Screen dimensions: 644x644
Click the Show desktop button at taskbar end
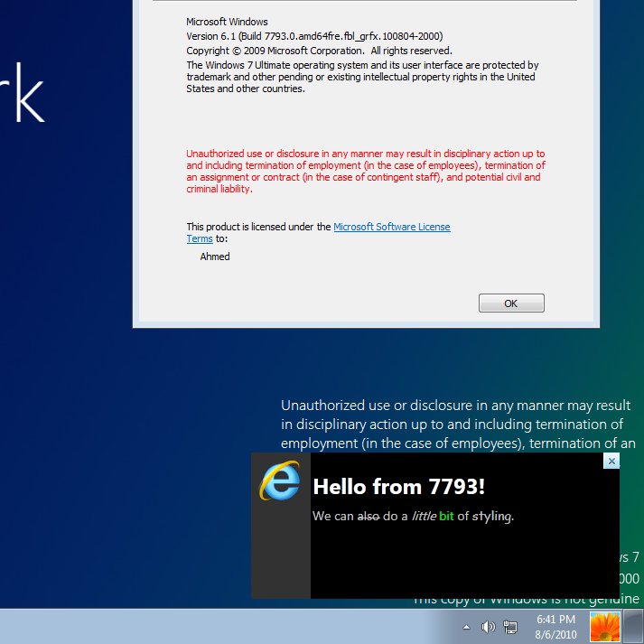[x=633, y=626]
